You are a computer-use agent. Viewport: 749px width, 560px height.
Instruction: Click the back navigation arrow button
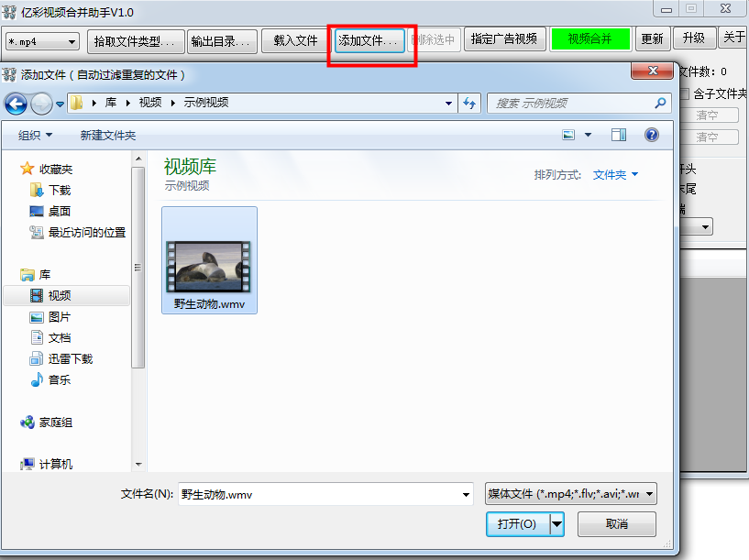pyautogui.click(x=16, y=104)
